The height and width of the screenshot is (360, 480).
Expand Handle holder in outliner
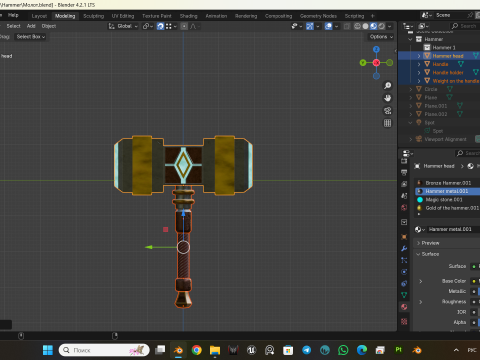click(x=419, y=72)
